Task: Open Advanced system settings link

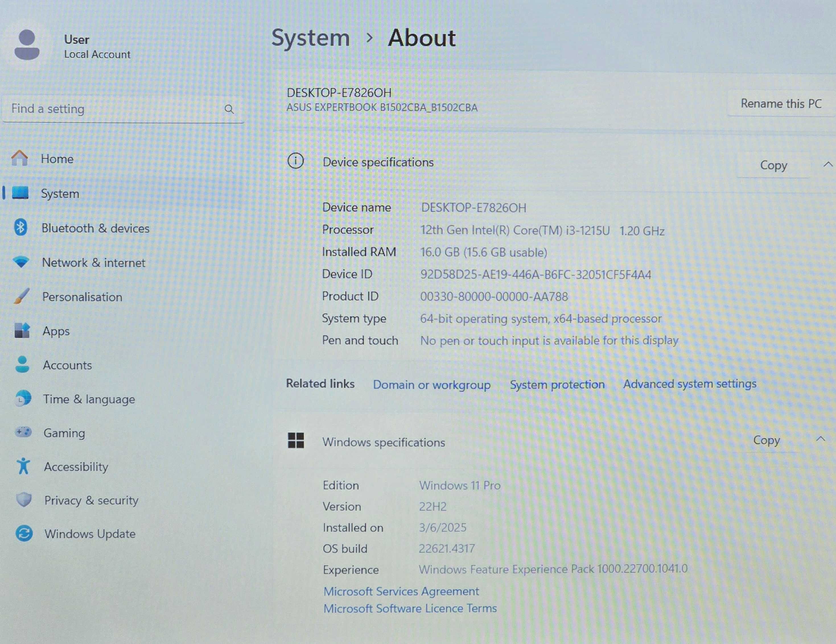Action: 690,384
